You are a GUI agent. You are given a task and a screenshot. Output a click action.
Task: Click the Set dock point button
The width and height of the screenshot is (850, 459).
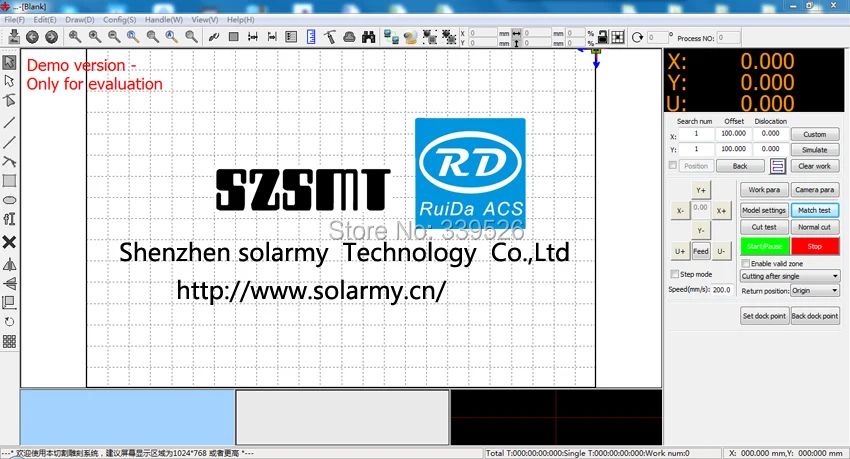coord(764,316)
